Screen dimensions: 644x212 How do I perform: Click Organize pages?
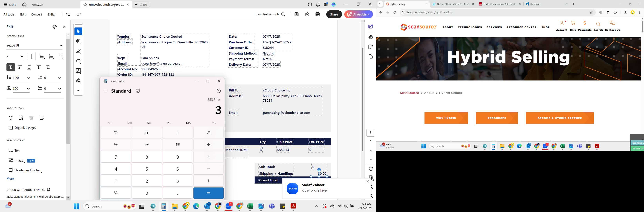tap(22, 128)
